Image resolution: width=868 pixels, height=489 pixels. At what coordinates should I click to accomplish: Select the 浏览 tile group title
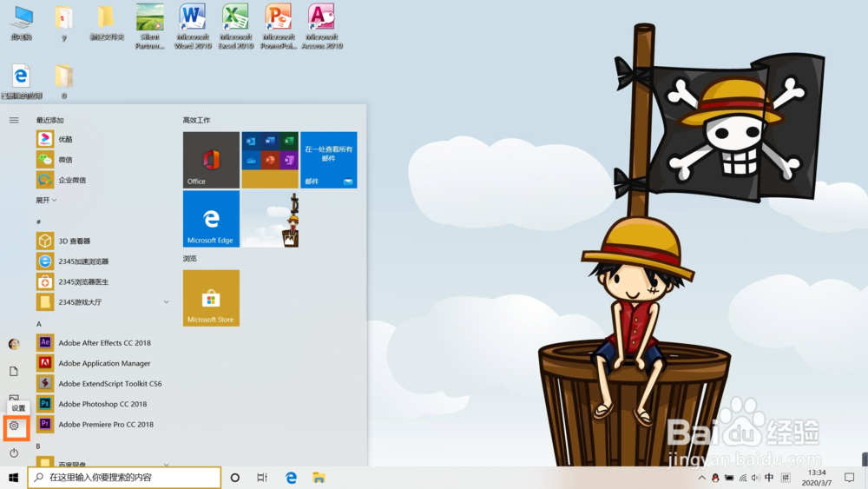click(x=190, y=259)
